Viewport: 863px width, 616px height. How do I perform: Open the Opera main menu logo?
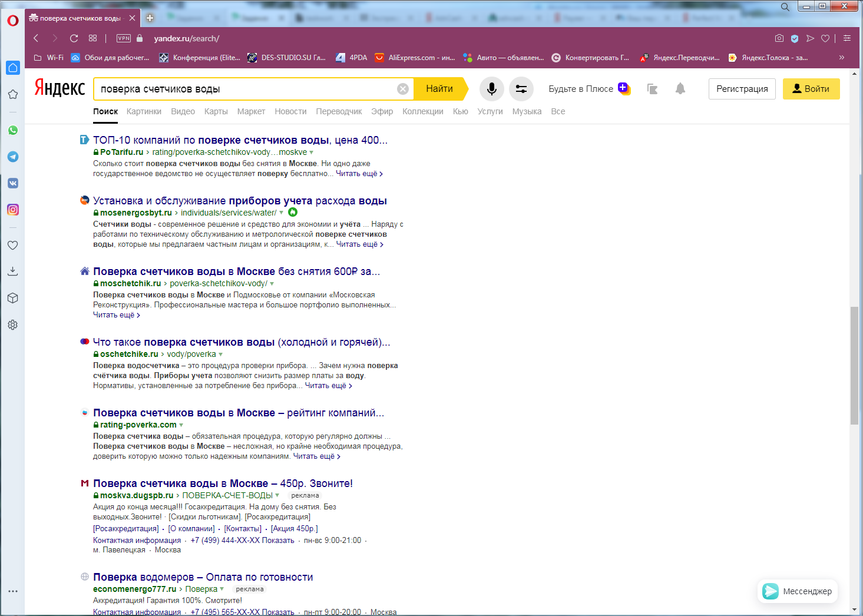(x=12, y=21)
